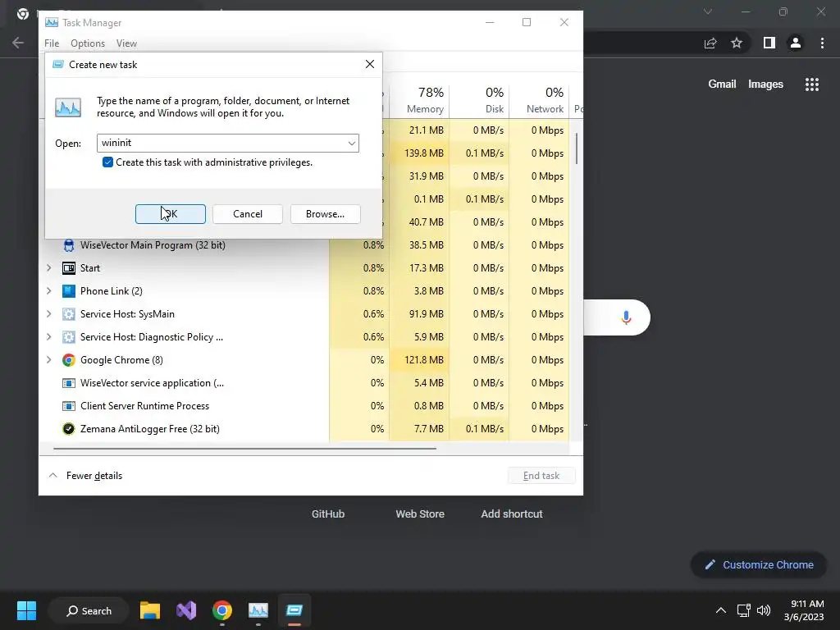Expand the Start process group
Image resolution: width=840 pixels, height=630 pixels.
point(48,268)
